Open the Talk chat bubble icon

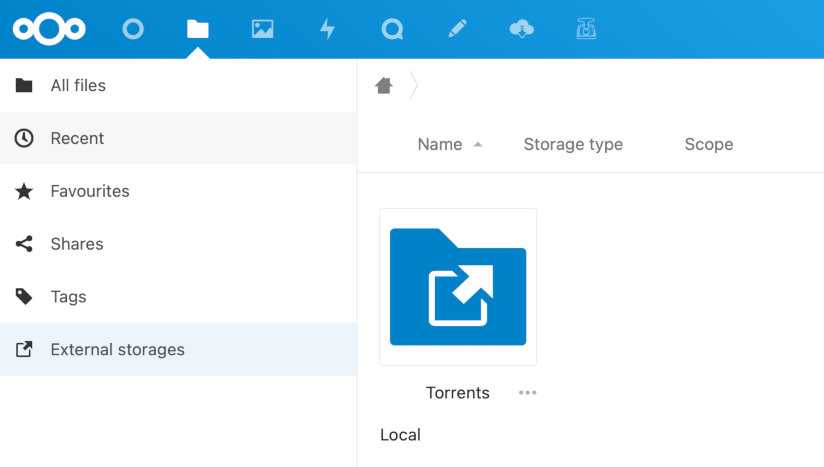coord(392,29)
